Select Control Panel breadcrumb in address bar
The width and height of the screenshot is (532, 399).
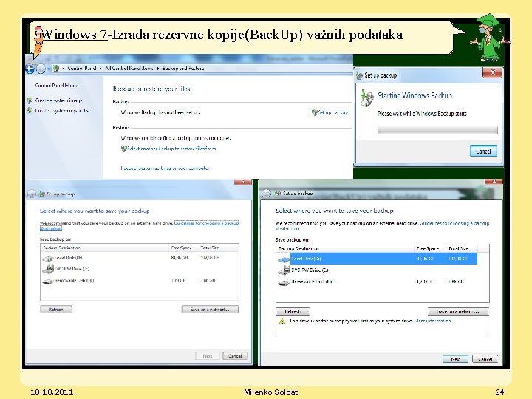[82, 69]
